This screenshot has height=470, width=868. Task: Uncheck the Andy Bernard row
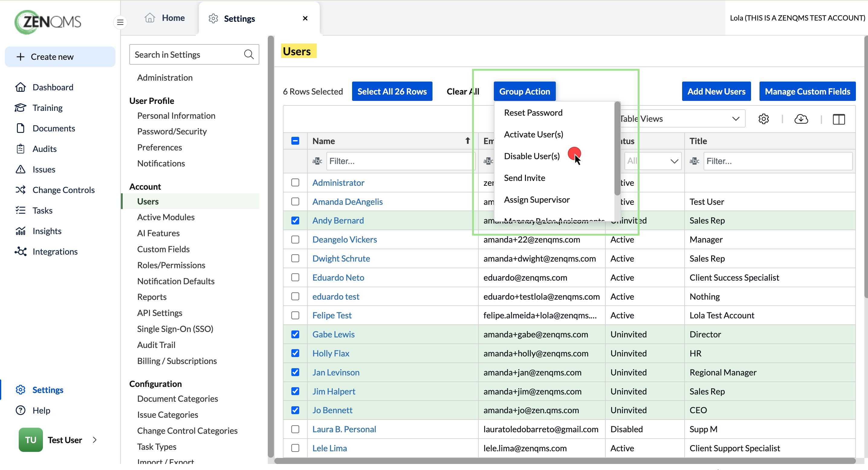(295, 221)
